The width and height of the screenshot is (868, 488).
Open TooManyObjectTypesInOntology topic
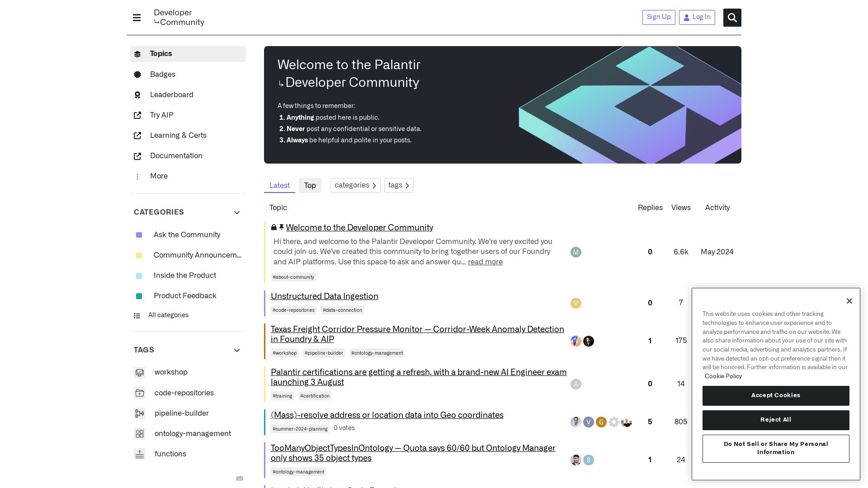coord(413,453)
